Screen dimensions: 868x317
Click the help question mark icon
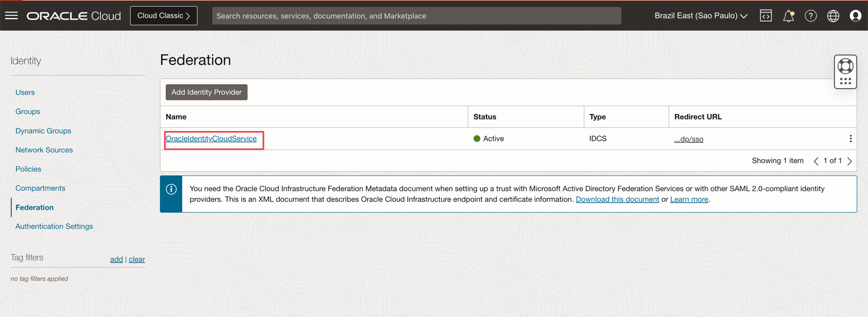[x=810, y=16]
